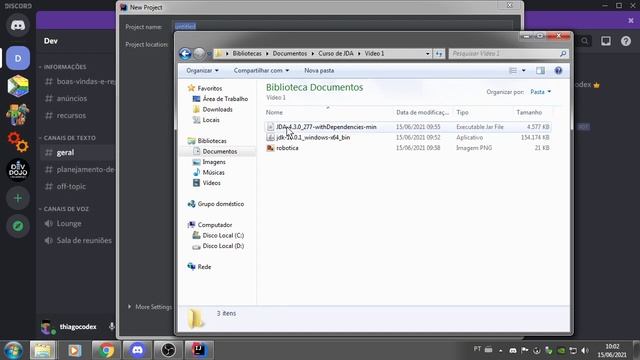Click Discord search magnifier icon

584,41
